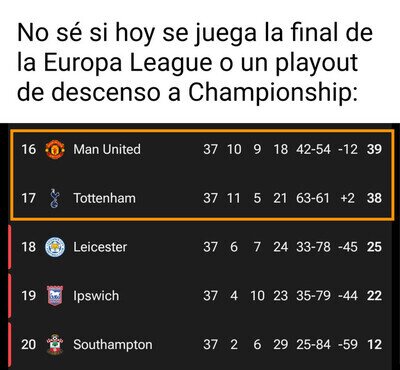The image size is (400, 370).
Task: Select the Southampton team name
Action: point(113,345)
